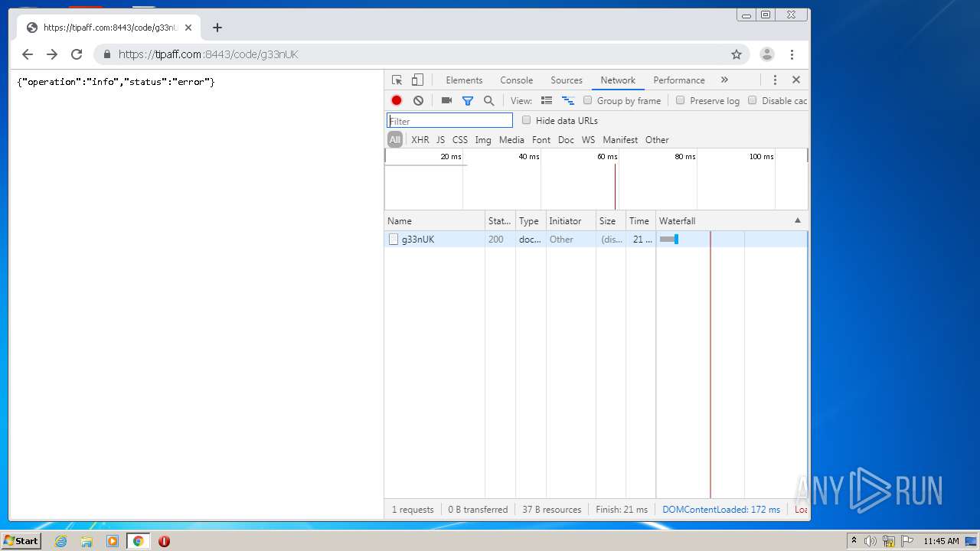Switch to the Console tab

point(517,80)
